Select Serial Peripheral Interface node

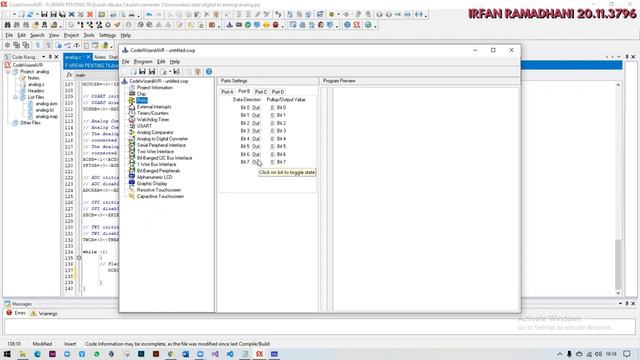161,145
